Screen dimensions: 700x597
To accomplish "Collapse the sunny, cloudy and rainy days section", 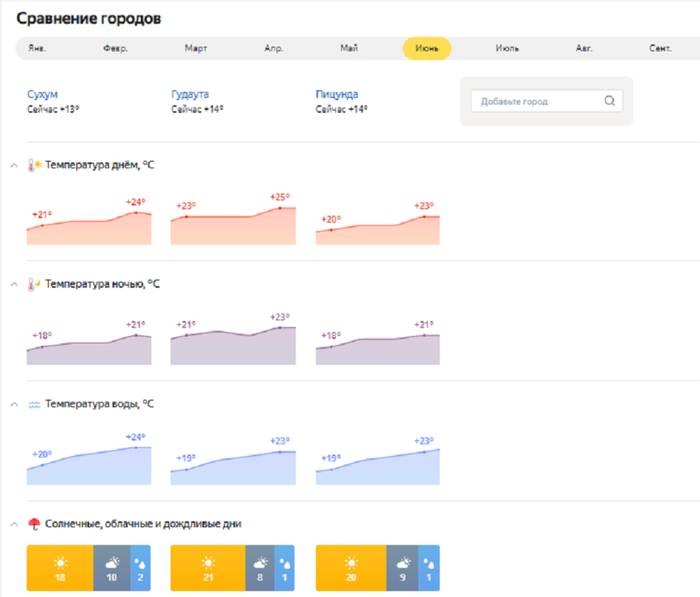I will point(13,524).
